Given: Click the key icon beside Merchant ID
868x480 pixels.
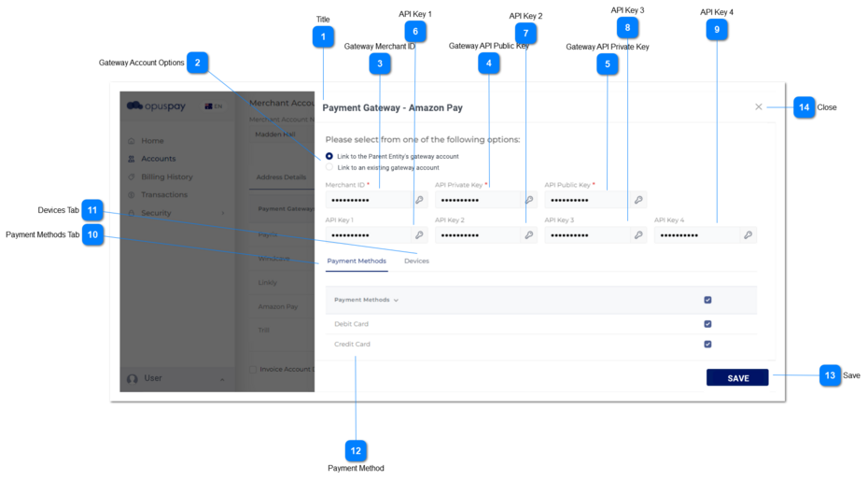Looking at the screenshot, I should point(419,200).
